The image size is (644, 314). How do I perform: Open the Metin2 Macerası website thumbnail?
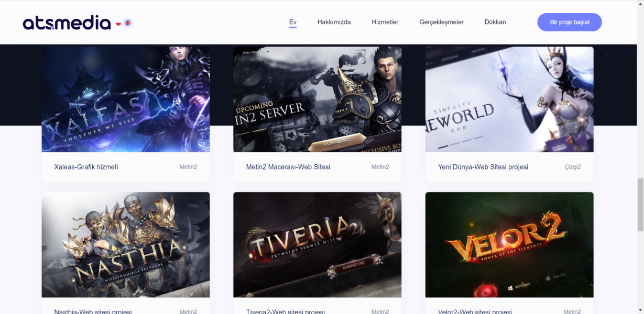click(317, 99)
